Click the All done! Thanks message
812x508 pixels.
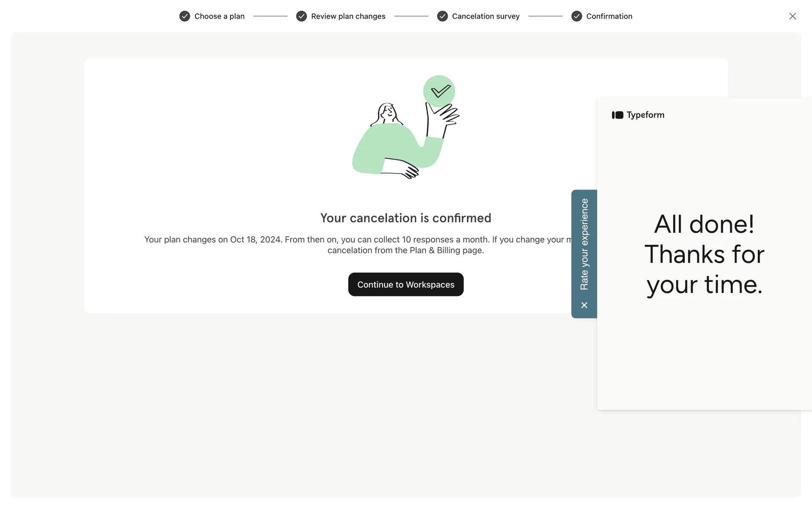click(704, 254)
